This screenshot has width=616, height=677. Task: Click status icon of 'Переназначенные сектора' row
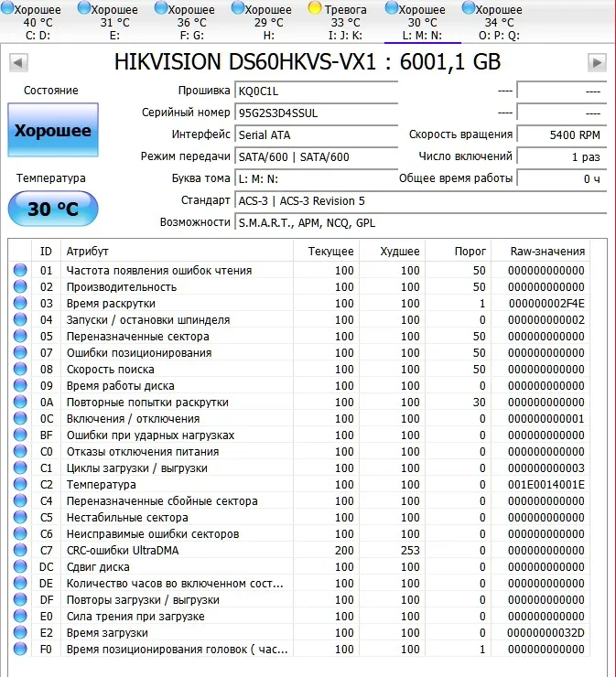20,336
